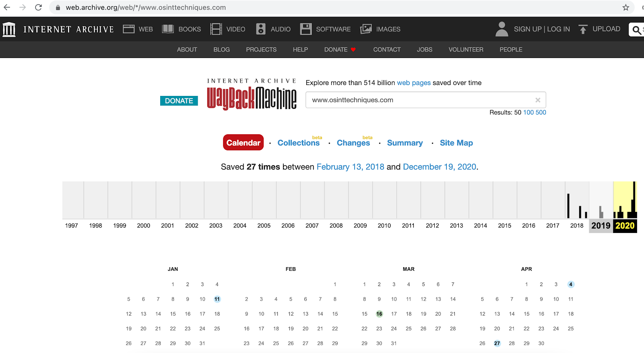Open the December 19, 2020 capture link

coord(440,167)
